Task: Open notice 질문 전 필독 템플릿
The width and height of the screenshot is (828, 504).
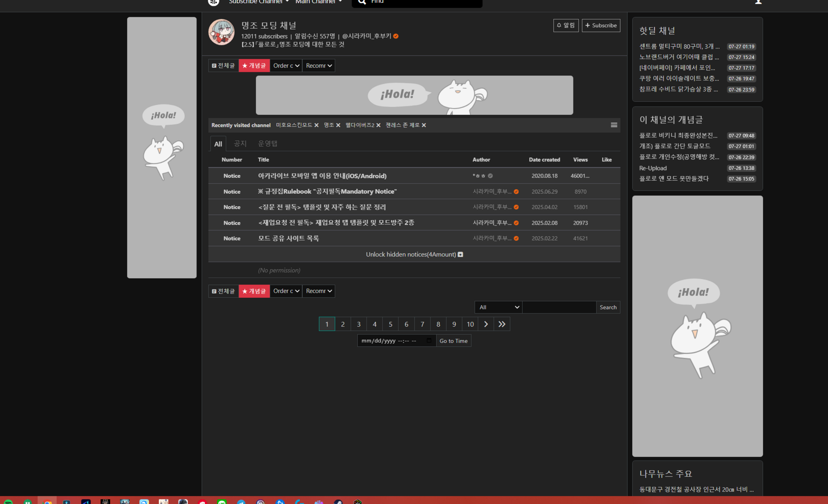Action: 322,207
